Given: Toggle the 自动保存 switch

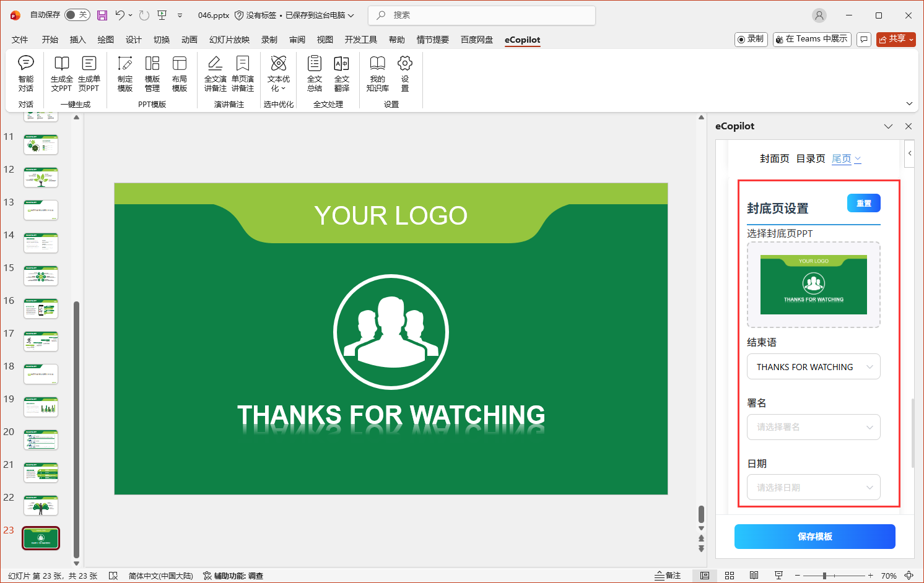Looking at the screenshot, I should point(77,15).
